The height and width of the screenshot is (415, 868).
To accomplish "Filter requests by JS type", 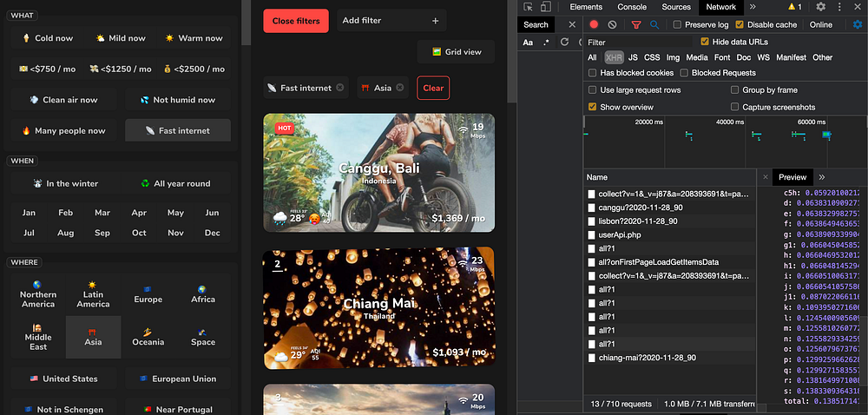I will 633,57.
